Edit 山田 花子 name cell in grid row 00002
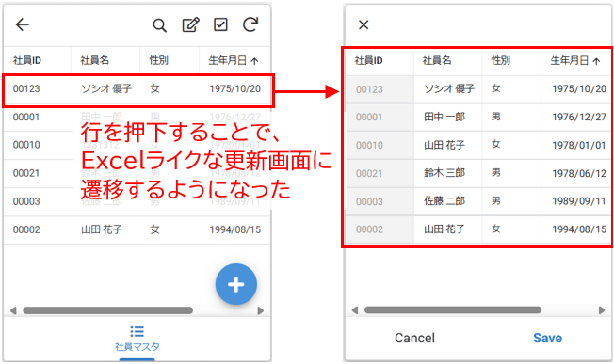 [x=447, y=229]
